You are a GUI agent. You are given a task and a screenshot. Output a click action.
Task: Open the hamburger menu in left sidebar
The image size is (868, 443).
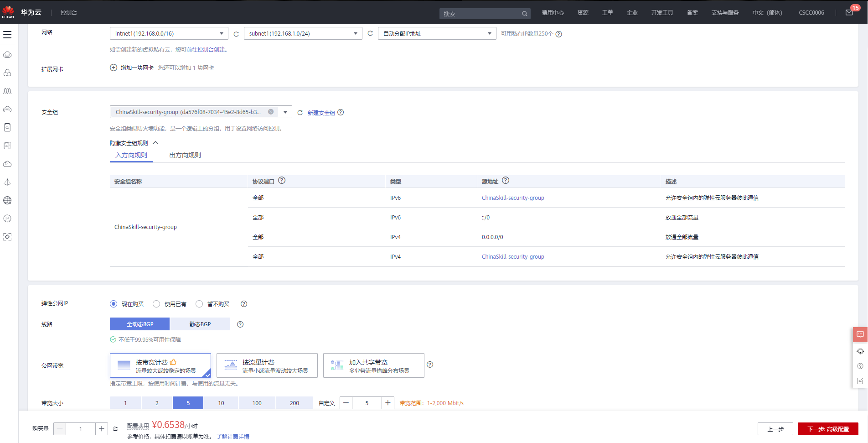point(7,35)
